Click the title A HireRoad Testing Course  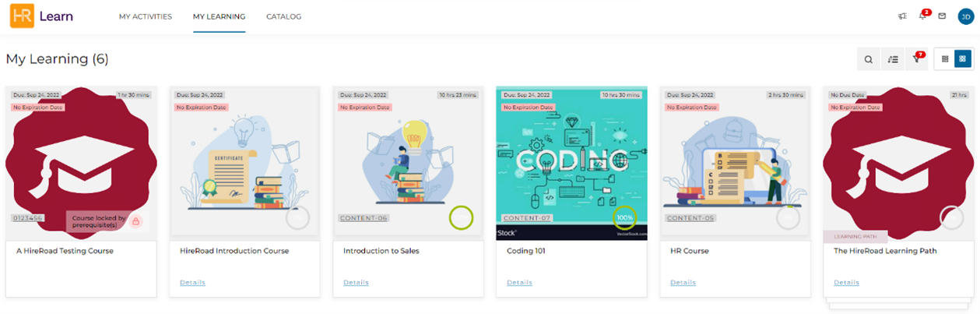[65, 251]
